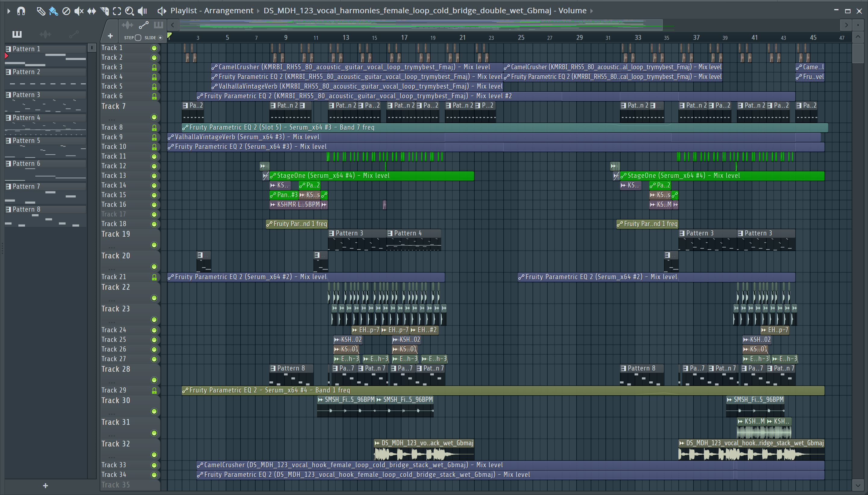
Task: Mute Track 1 with green switch
Action: [x=154, y=48]
